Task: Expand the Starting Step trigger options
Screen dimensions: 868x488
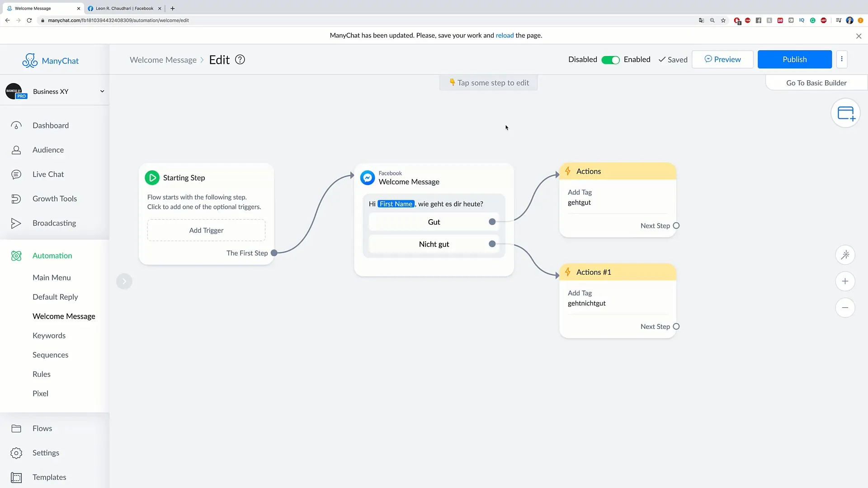Action: (x=206, y=230)
